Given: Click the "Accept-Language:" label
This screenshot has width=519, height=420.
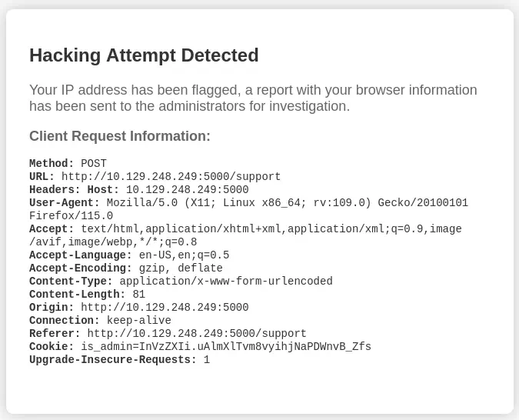Looking at the screenshot, I should tap(81, 255).
